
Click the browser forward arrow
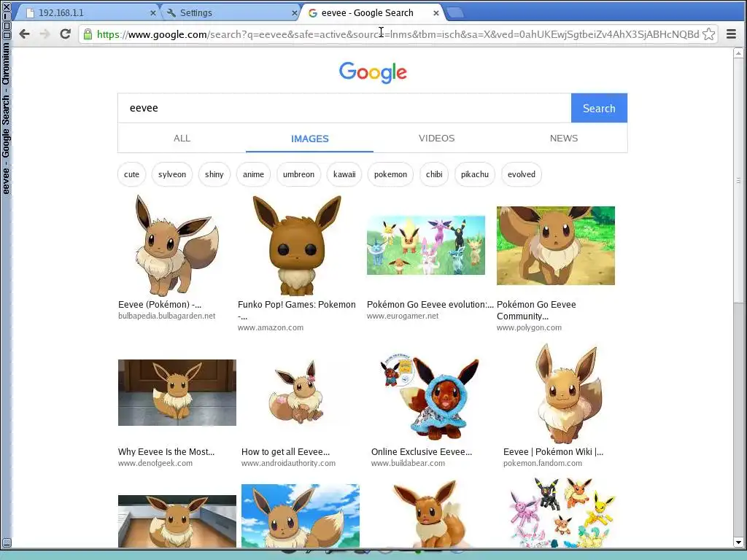[x=44, y=34]
